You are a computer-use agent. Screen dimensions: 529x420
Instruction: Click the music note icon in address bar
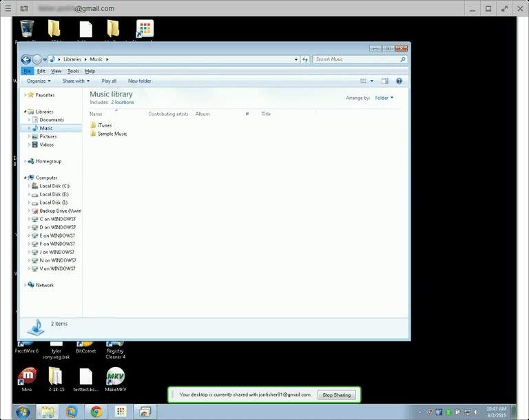(52, 59)
